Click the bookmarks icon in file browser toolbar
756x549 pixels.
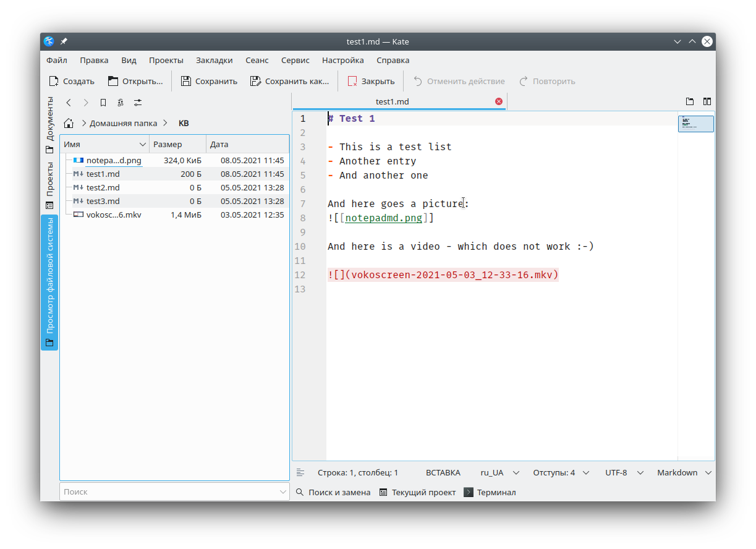[x=103, y=103]
